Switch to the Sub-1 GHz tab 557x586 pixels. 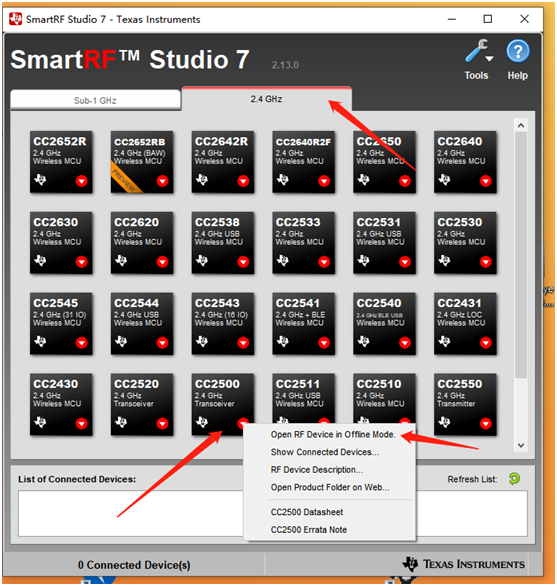click(x=95, y=100)
